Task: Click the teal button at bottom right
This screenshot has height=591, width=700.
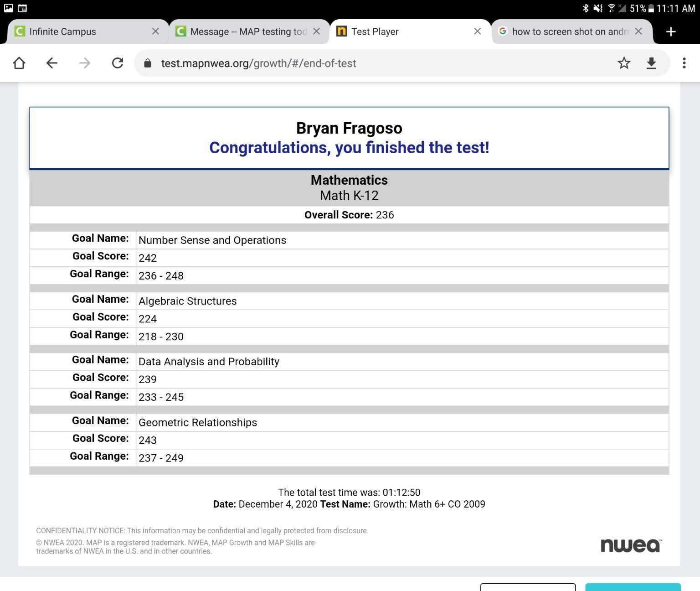Action: pyautogui.click(x=633, y=587)
